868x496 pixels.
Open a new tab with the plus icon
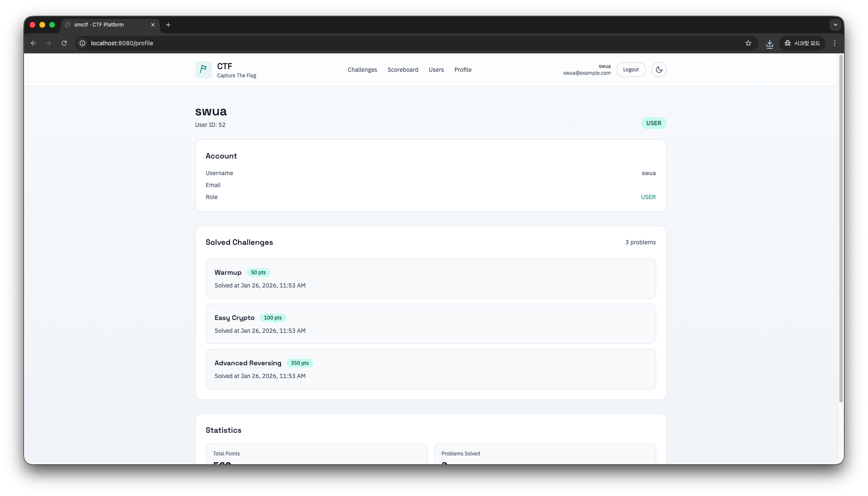tap(168, 25)
